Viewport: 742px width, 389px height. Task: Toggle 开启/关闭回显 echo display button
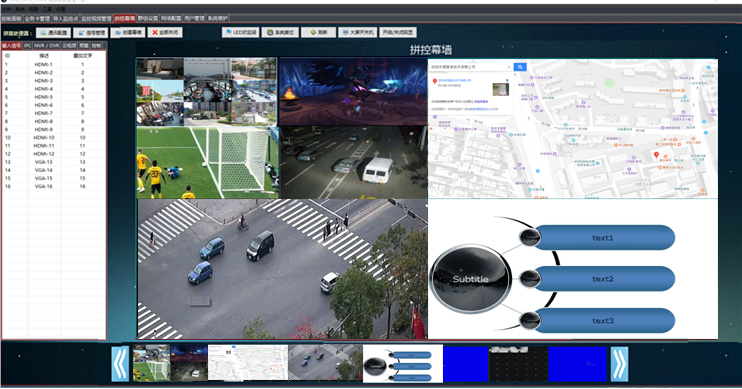coord(398,33)
